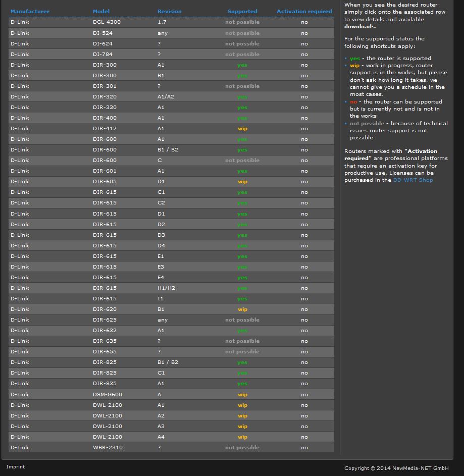Click the A4 revision cell
This screenshot has height=476, width=464.
point(161,437)
